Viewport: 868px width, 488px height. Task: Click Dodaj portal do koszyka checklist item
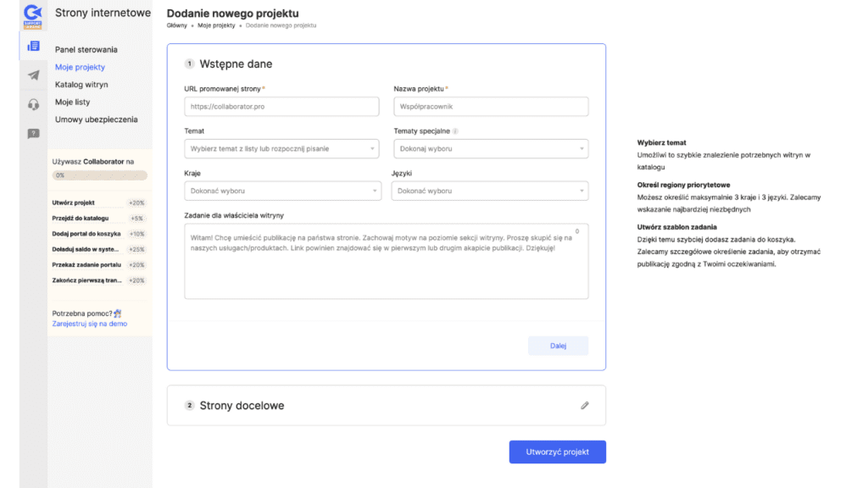98,234
